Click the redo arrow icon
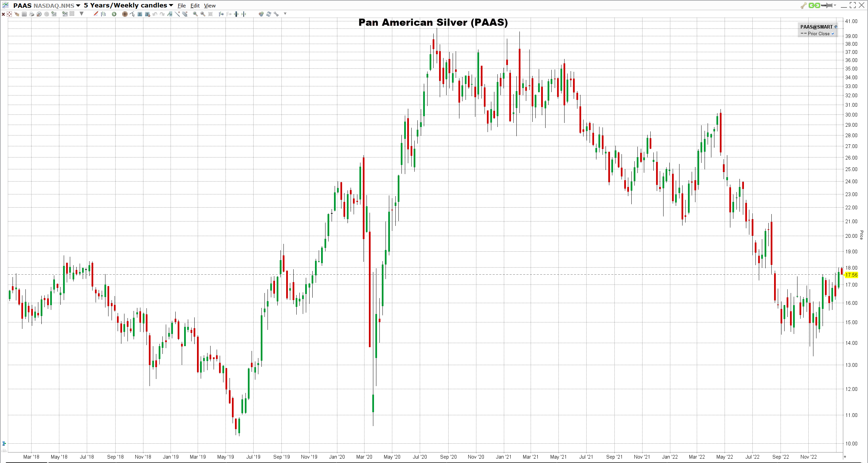 162,14
